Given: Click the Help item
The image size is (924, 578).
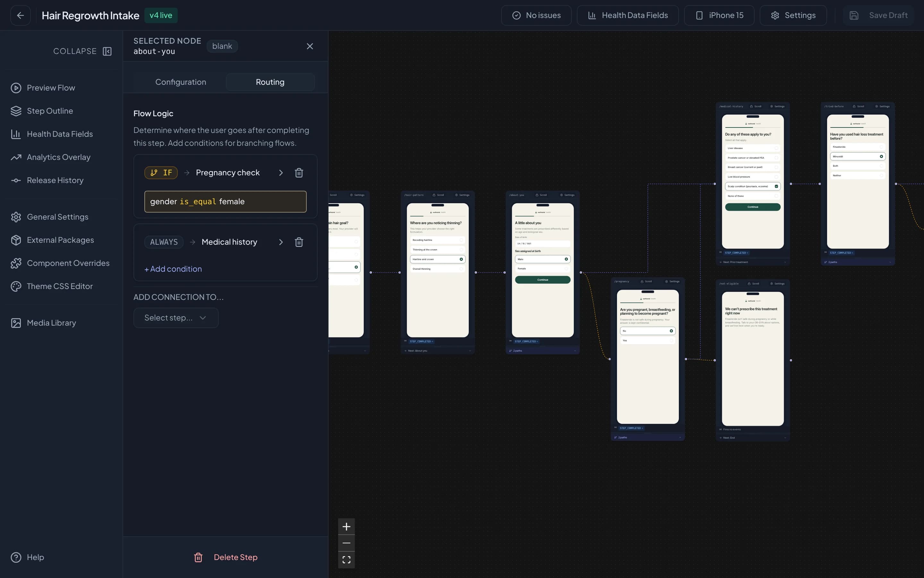Looking at the screenshot, I should click(27, 557).
